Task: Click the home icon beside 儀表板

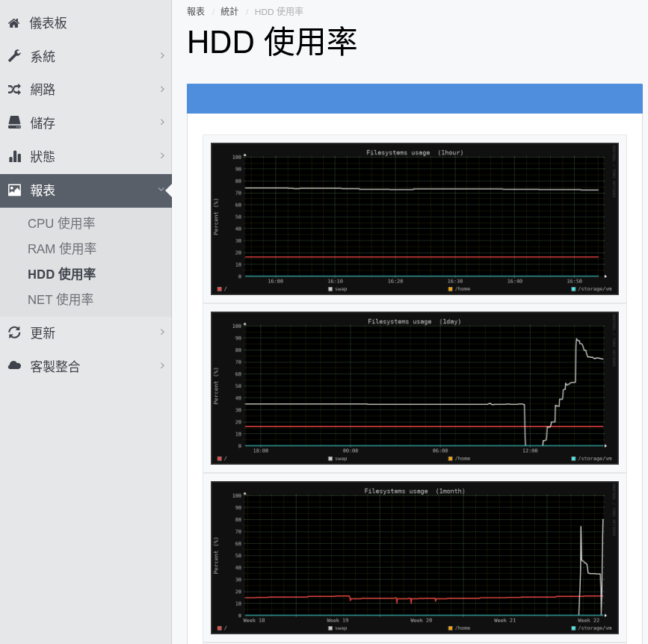Action: [x=14, y=23]
